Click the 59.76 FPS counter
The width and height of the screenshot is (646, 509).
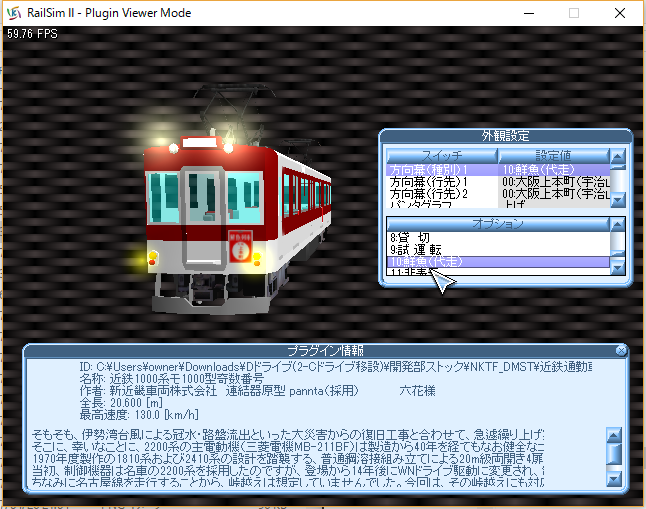click(x=32, y=34)
